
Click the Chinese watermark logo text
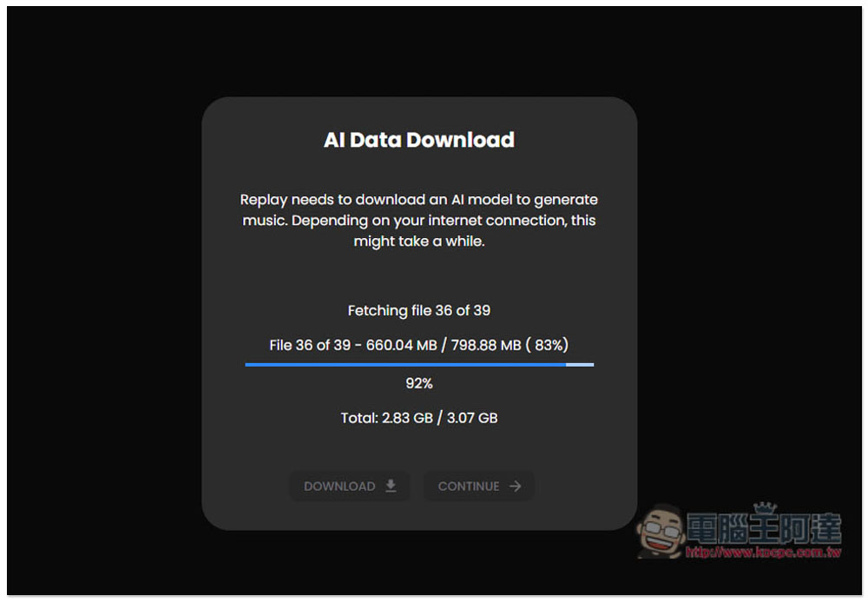click(x=764, y=528)
